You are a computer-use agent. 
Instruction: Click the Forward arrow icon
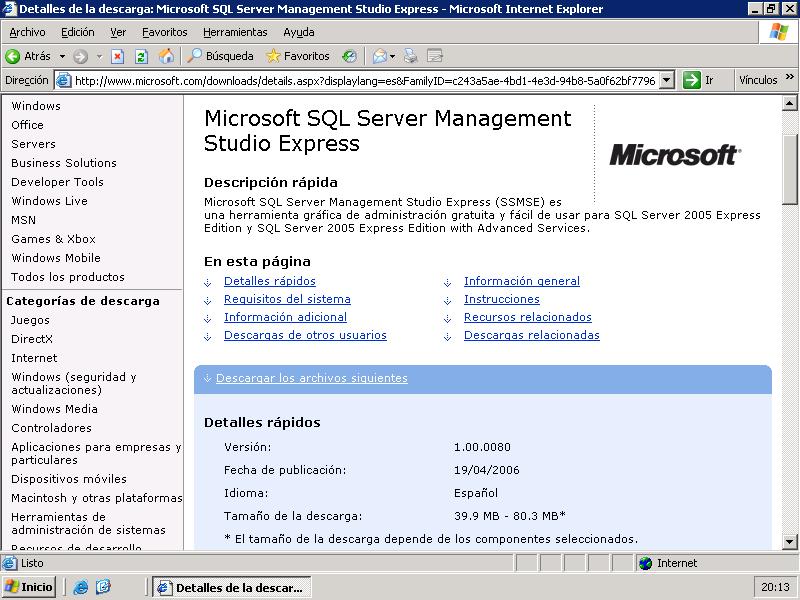tap(80, 56)
